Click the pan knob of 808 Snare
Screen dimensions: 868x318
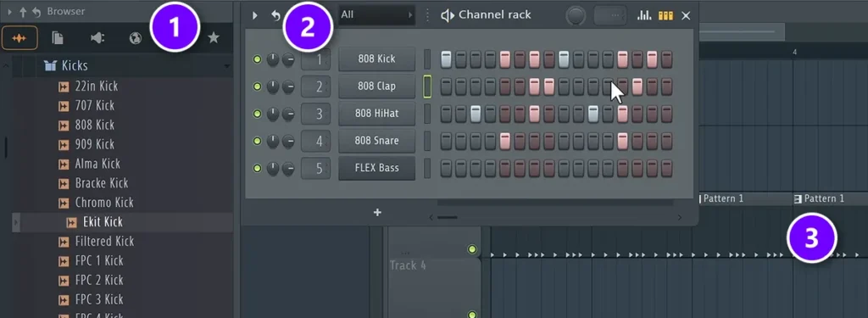273,142
